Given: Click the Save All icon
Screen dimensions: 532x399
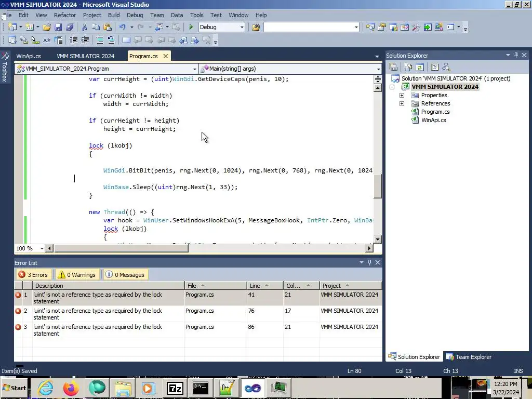Looking at the screenshot, I should (70, 27).
